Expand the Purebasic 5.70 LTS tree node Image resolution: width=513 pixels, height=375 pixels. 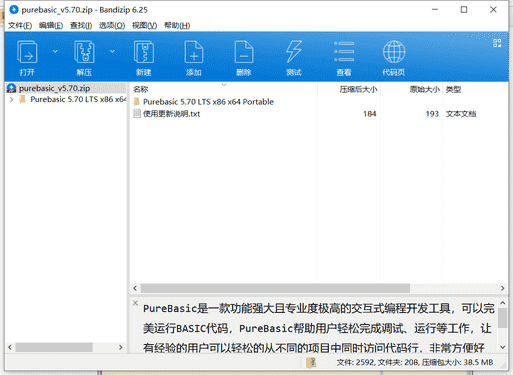[12, 99]
